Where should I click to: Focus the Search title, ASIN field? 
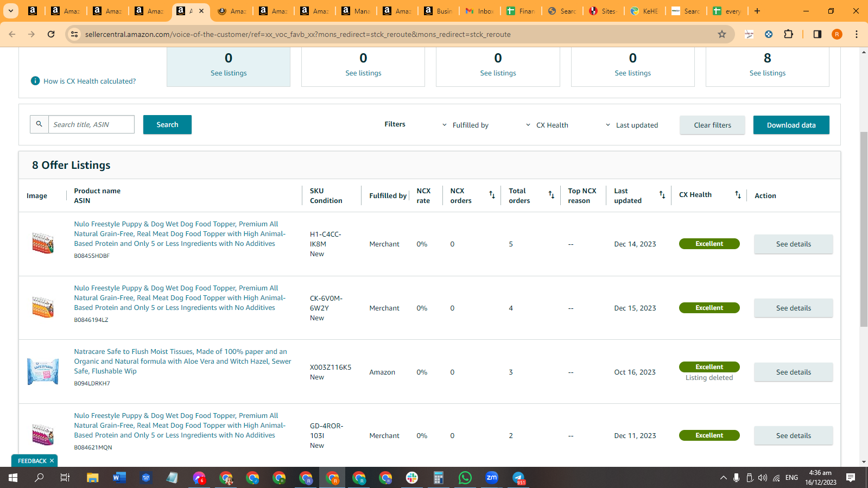[91, 124]
